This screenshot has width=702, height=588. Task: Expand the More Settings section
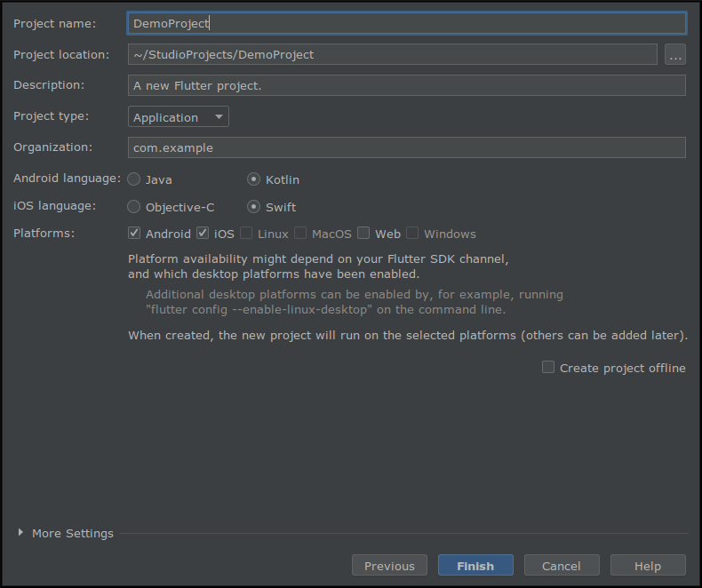(21, 533)
